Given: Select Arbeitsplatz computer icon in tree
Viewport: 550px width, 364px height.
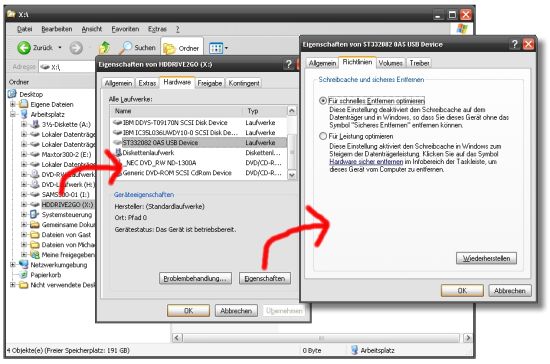Looking at the screenshot, I should [24, 114].
